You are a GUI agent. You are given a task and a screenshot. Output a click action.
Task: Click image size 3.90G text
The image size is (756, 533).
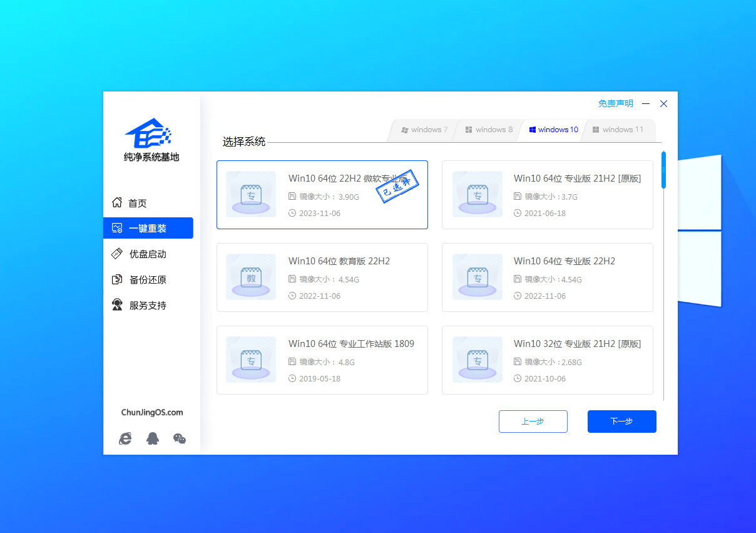coord(349,197)
